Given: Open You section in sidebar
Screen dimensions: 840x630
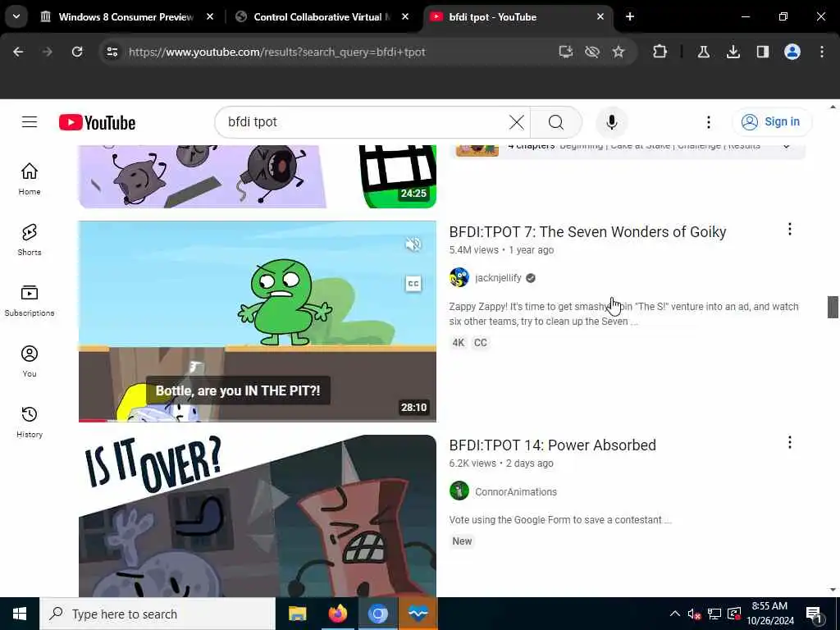Looking at the screenshot, I should click(x=30, y=361).
